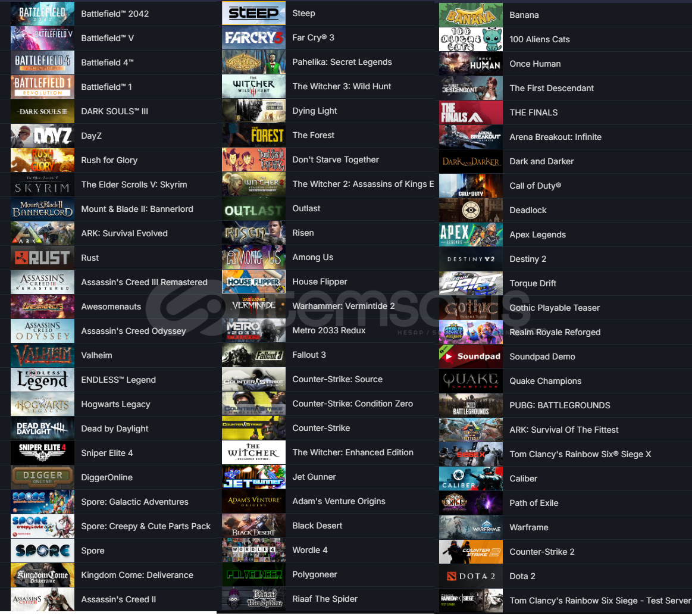
Task: Open the Jet Gunner game icon
Action: point(253,477)
